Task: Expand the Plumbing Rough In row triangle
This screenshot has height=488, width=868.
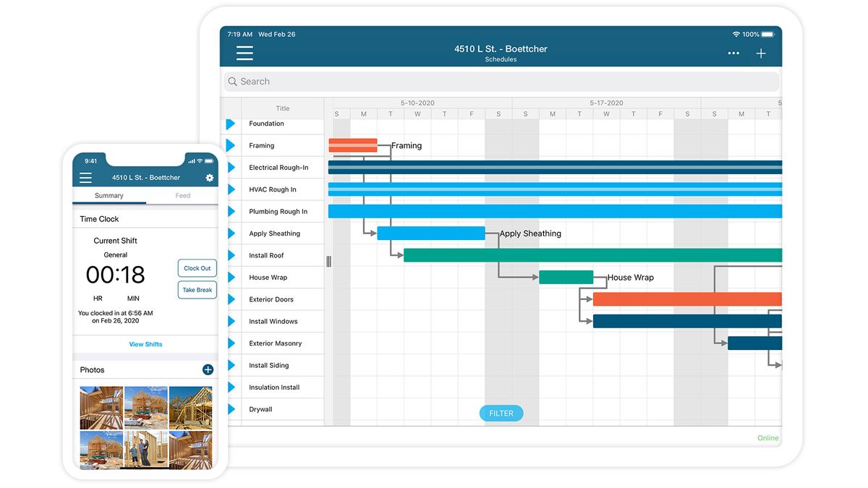Action: pos(230,211)
